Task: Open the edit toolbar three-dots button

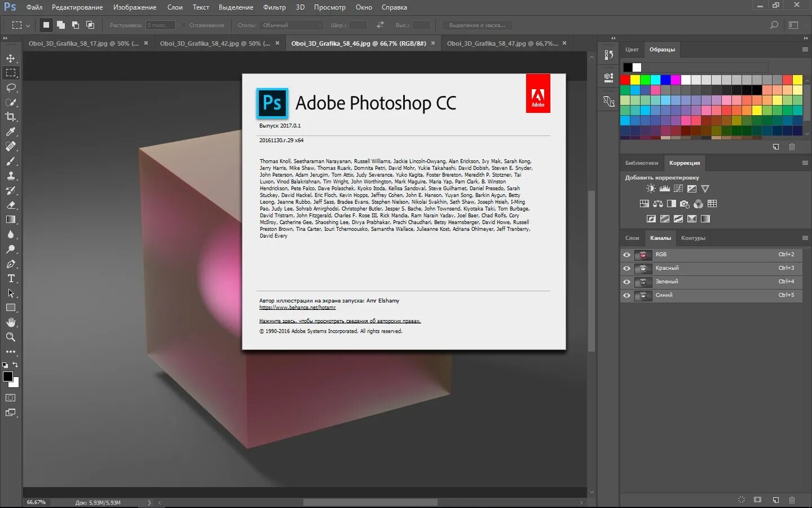Action: click(x=11, y=352)
